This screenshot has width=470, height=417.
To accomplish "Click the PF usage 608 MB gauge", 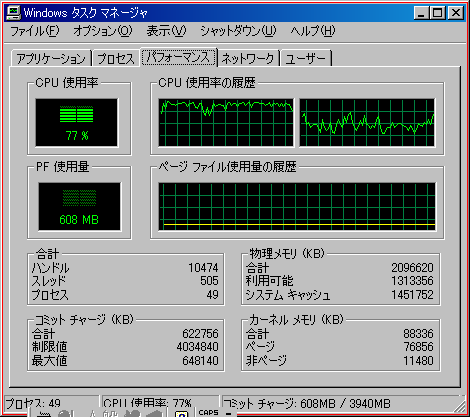I will [79, 207].
